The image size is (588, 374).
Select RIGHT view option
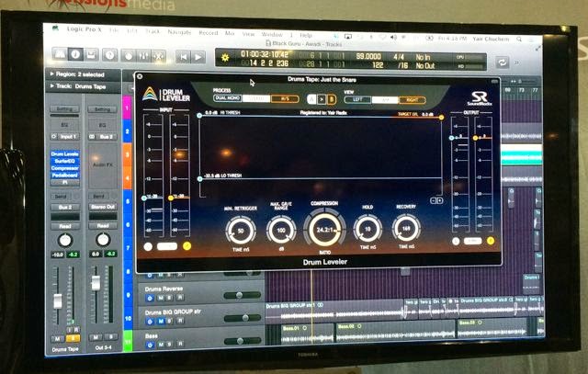(x=413, y=100)
